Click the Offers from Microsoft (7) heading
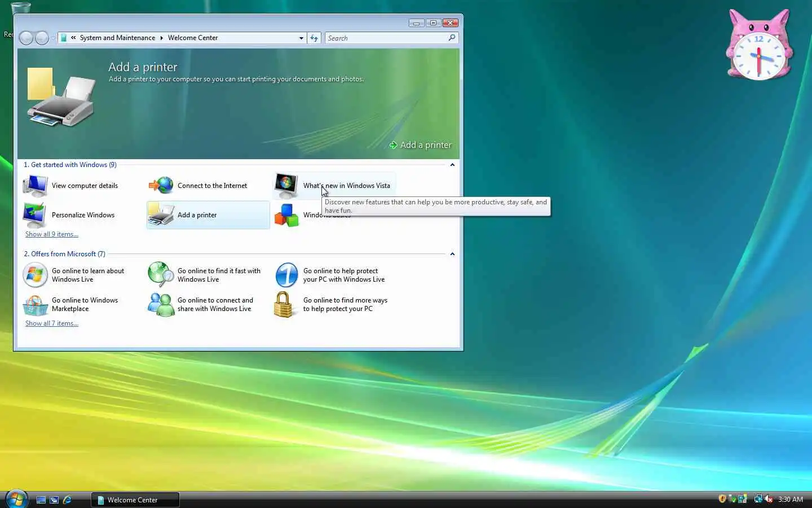 (64, 254)
